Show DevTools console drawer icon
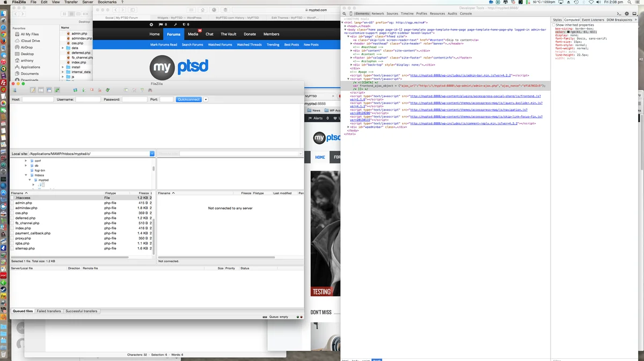The height and width of the screenshot is (361, 644). (619, 13)
